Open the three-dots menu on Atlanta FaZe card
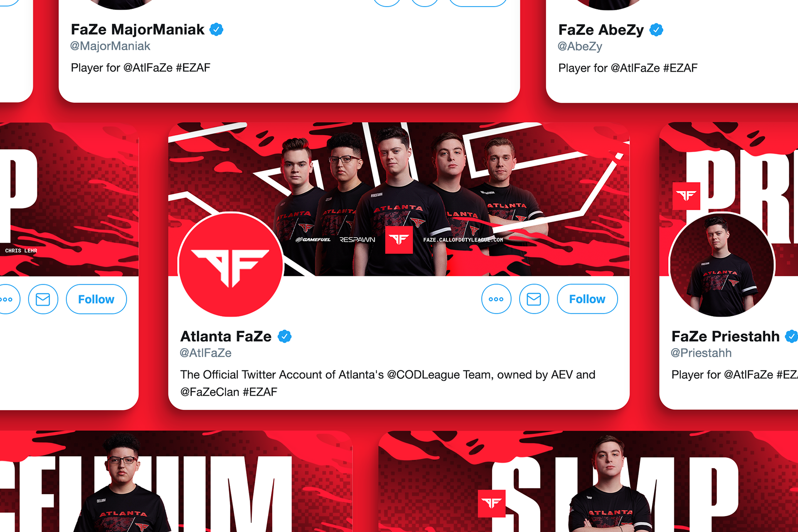 496,299
